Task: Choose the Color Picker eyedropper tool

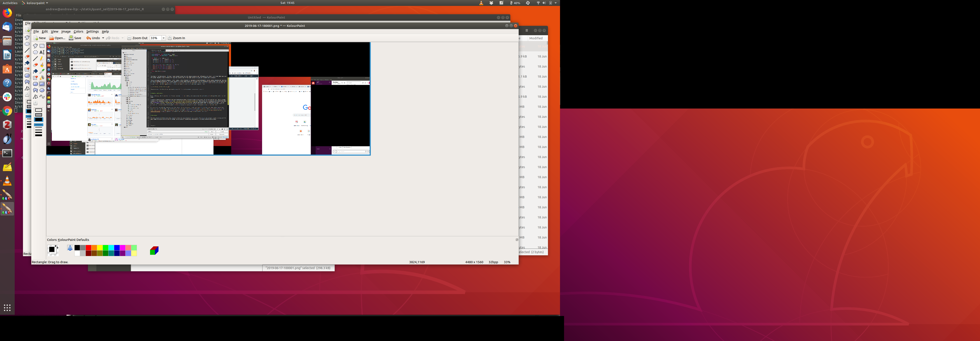Action: click(x=42, y=71)
